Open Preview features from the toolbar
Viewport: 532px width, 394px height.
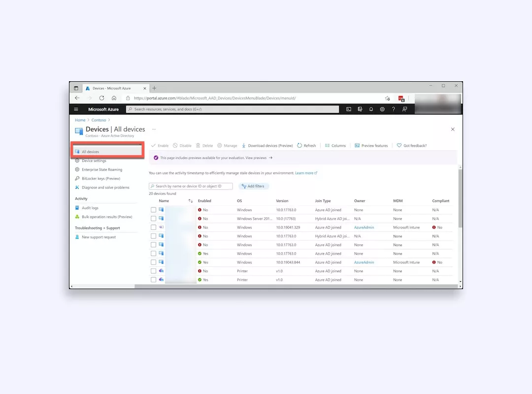[x=371, y=145]
